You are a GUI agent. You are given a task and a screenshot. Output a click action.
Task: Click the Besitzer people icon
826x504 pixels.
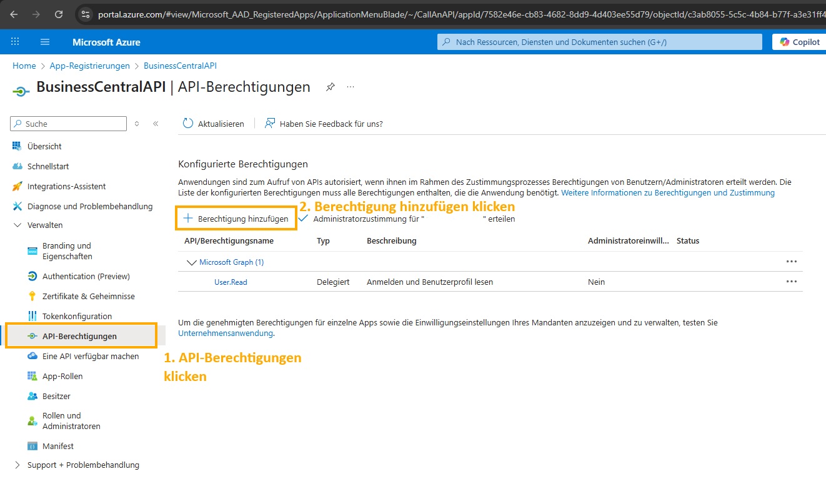[32, 396]
